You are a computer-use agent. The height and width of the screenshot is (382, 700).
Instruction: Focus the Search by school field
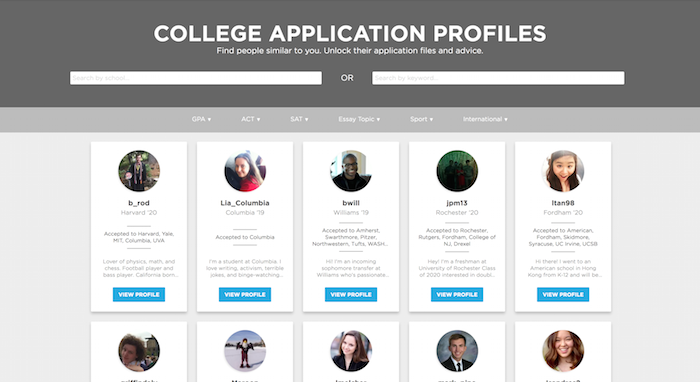click(196, 78)
